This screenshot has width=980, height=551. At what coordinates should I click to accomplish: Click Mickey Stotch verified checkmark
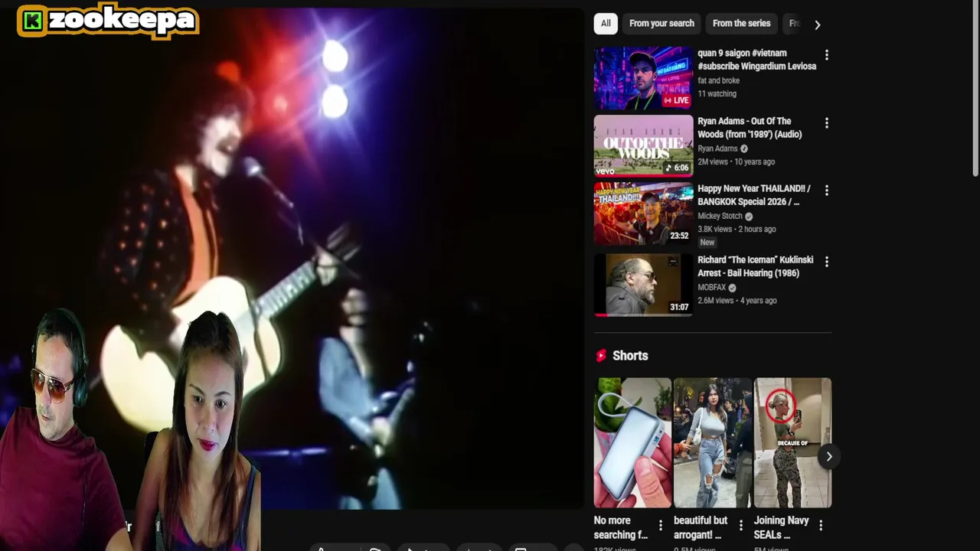click(x=749, y=217)
